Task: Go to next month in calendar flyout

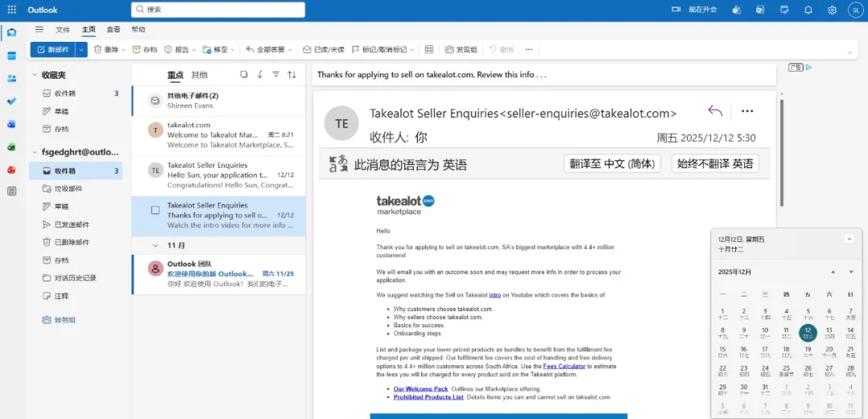Action: (x=851, y=272)
